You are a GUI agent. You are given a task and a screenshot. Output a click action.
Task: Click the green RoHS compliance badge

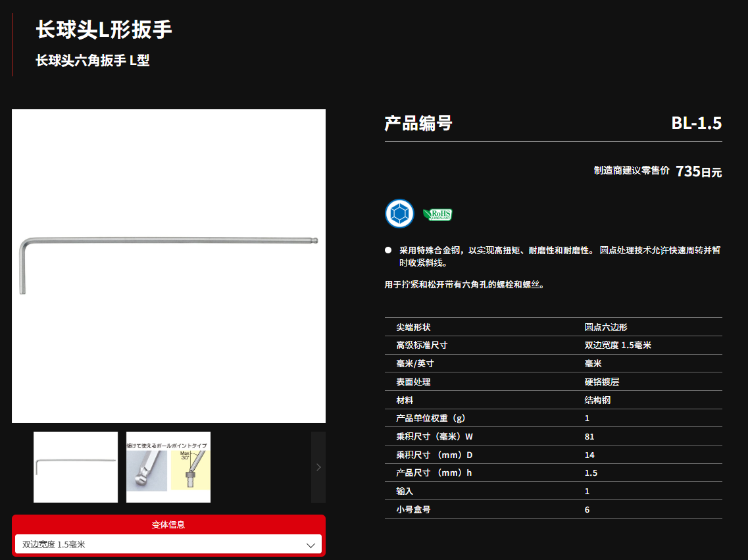[437, 215]
